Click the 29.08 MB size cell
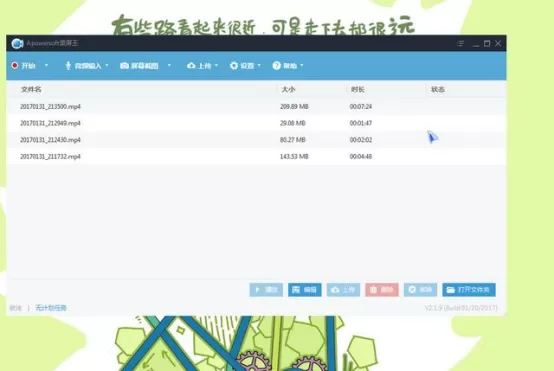 tap(293, 123)
